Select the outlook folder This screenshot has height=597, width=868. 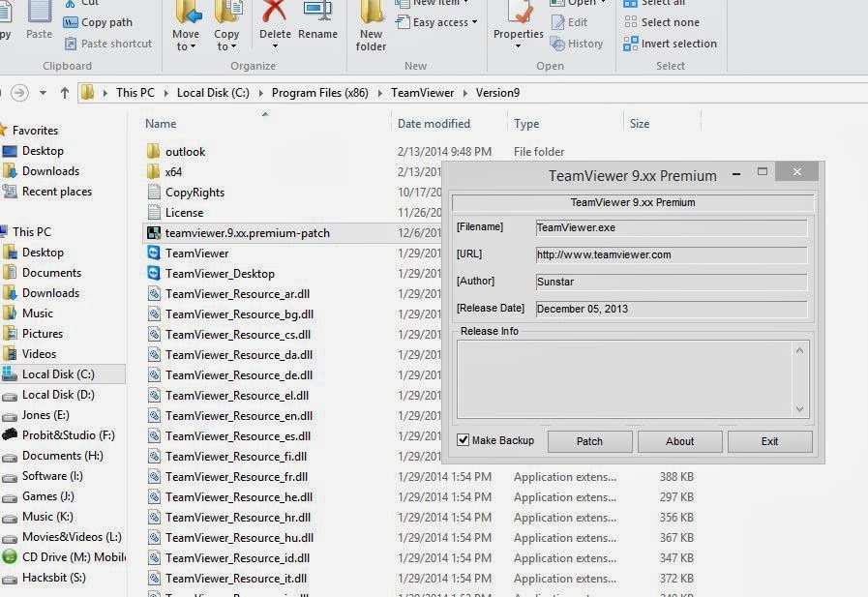tap(185, 152)
